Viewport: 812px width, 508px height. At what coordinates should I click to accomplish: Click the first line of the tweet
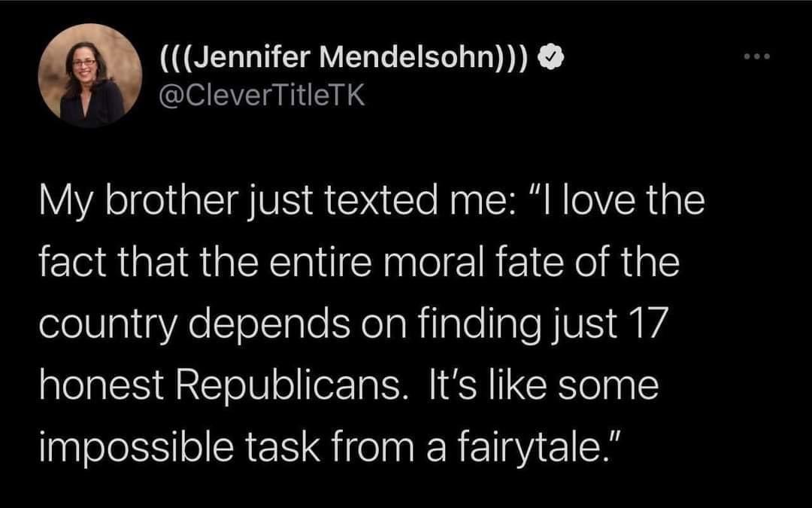tap(368, 199)
